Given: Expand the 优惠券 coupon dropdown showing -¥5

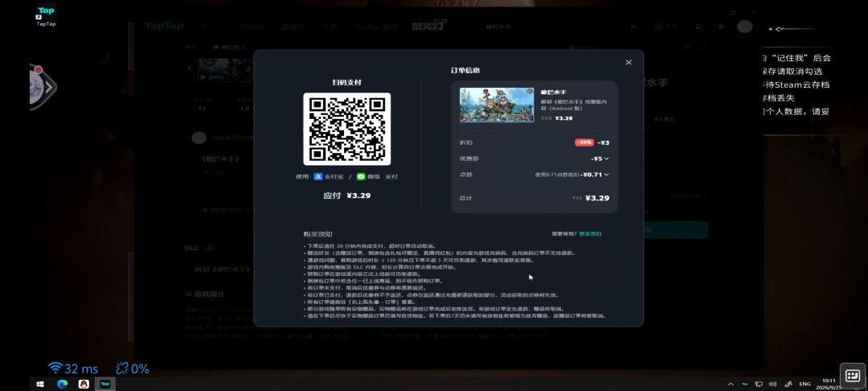Looking at the screenshot, I should (x=600, y=159).
